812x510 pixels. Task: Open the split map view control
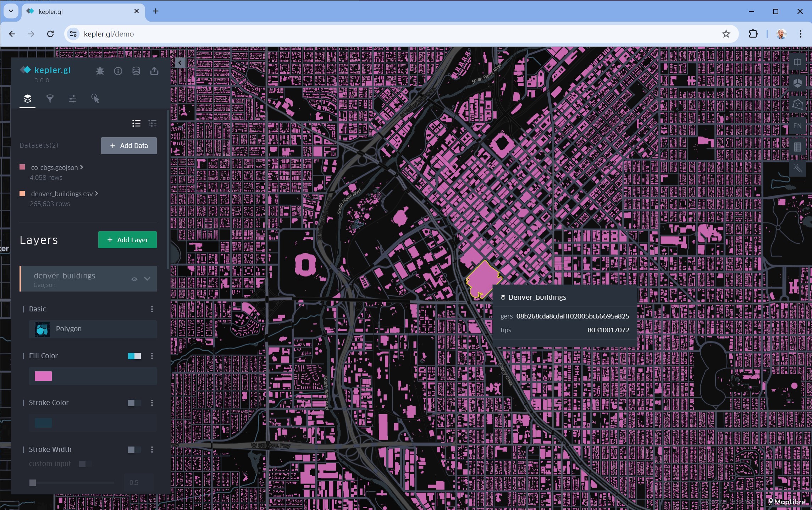pos(797,61)
